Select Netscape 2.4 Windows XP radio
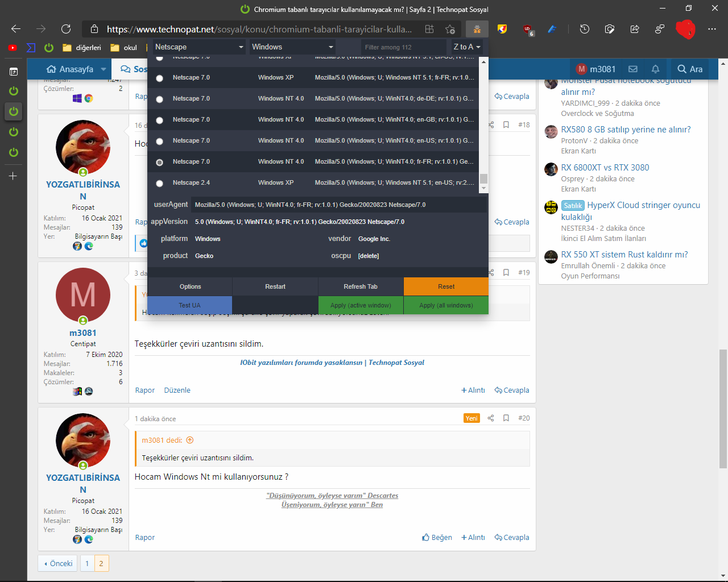 (x=160, y=184)
